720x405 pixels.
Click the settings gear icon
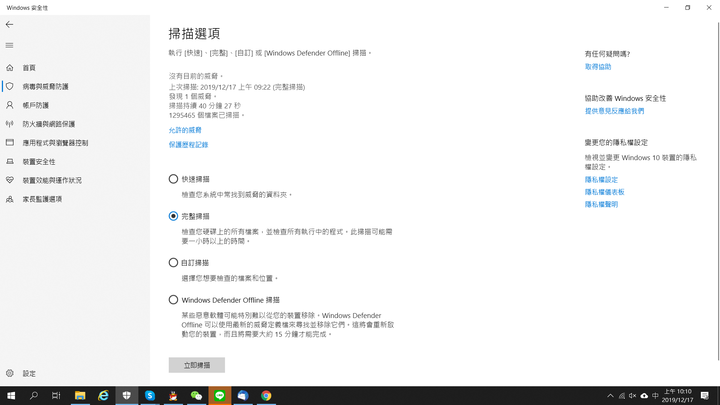click(x=10, y=373)
